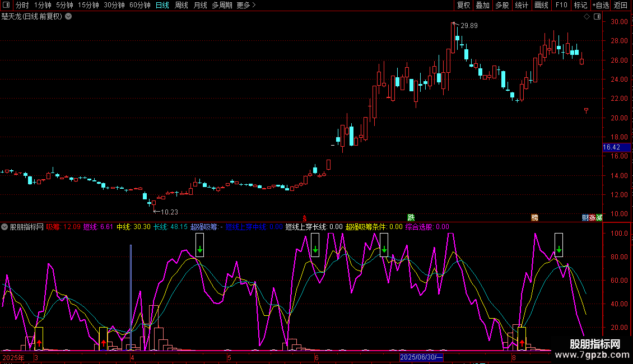The height and width of the screenshot is (364, 633).
Task: Click the 榜 event marker on chart
Action: tap(534, 217)
